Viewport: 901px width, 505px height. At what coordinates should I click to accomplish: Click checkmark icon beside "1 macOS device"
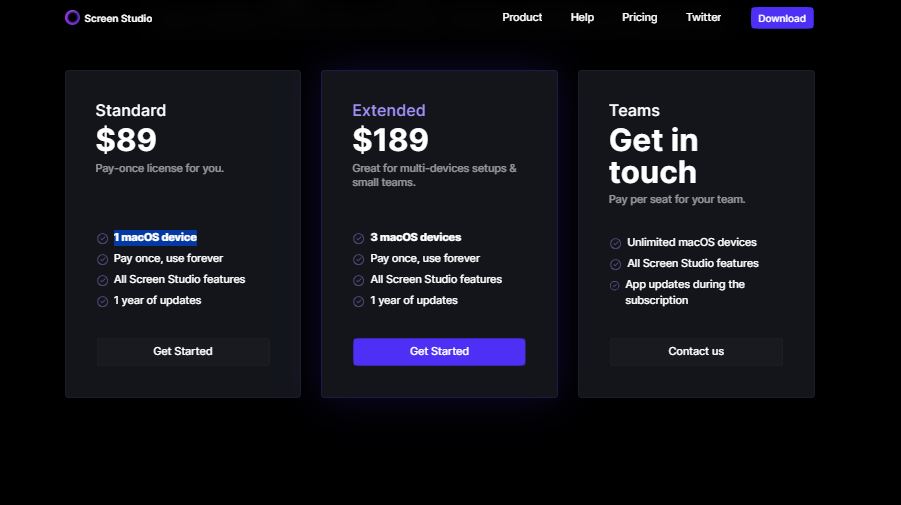[x=102, y=238]
